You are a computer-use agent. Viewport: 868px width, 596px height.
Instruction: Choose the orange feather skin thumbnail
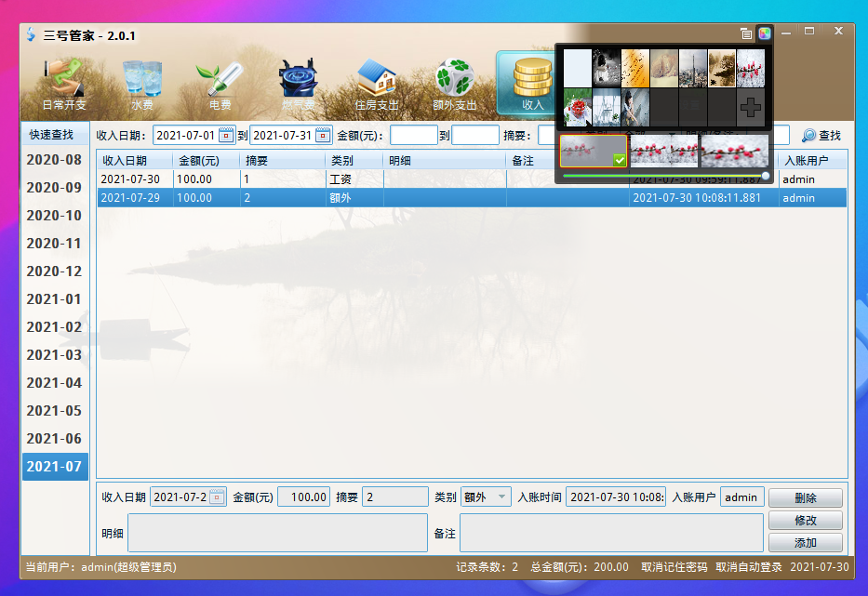(x=634, y=68)
